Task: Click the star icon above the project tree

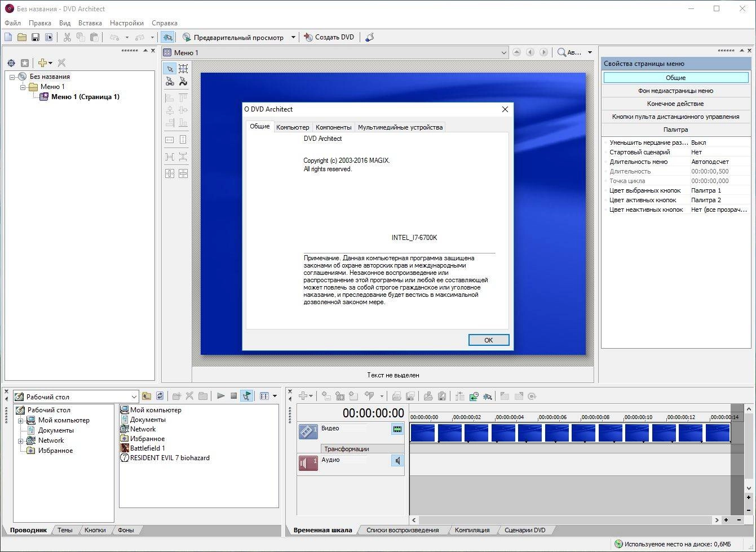Action: pyautogui.click(x=25, y=63)
